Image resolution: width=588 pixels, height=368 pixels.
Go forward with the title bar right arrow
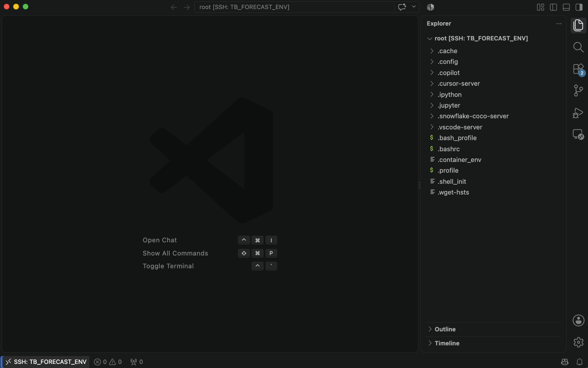coord(187,7)
